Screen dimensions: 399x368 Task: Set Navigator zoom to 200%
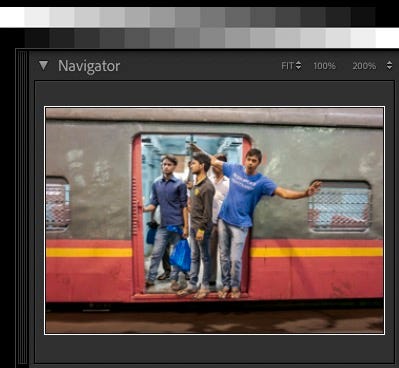[x=364, y=66]
